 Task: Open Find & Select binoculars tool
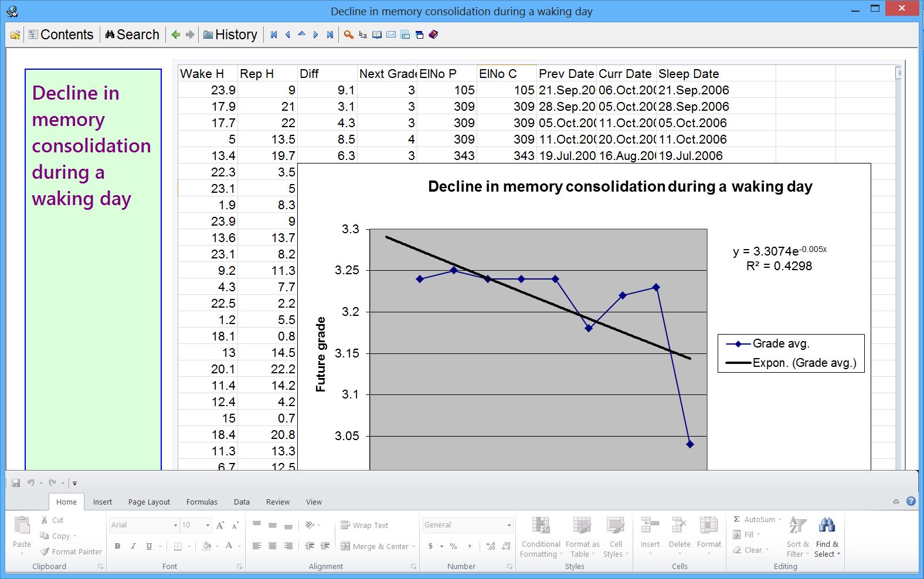(x=827, y=525)
